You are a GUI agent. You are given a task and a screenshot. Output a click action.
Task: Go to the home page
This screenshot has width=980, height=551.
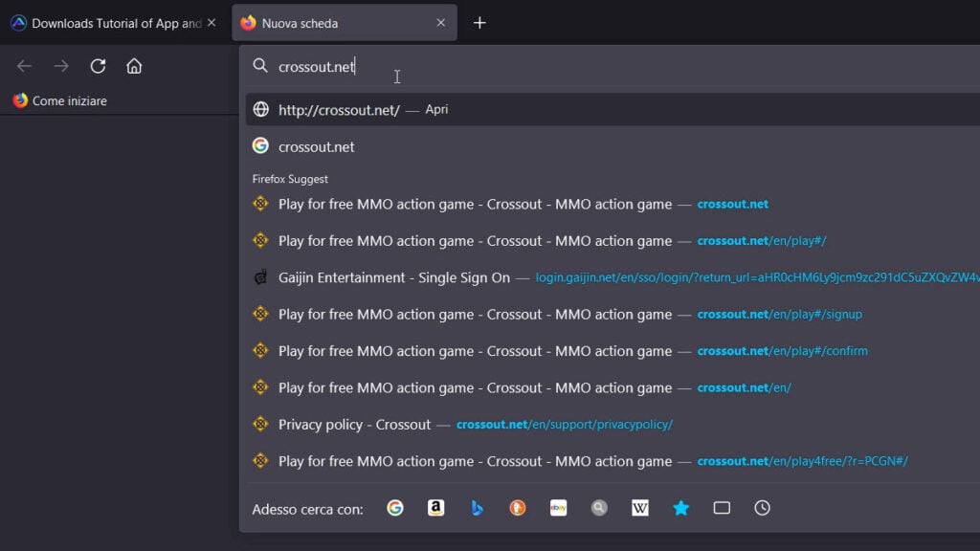tap(134, 66)
